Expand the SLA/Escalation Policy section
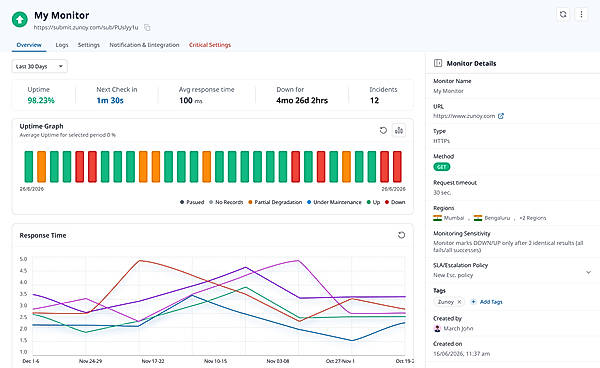600x368 pixels. pyautogui.click(x=588, y=272)
